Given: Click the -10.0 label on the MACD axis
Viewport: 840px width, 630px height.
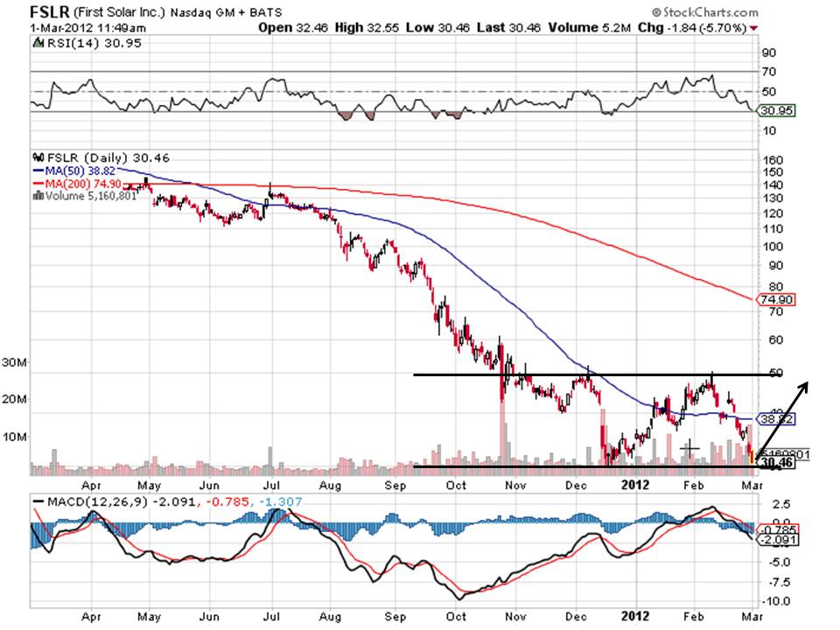Looking at the screenshot, I should pos(776,601).
